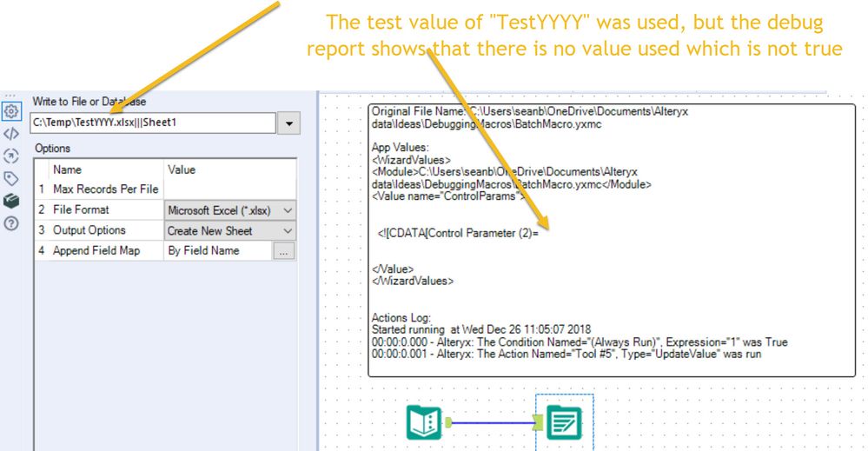Open the Configuration gear icon in sidebar
This screenshot has width=868, height=451.
click(11, 111)
